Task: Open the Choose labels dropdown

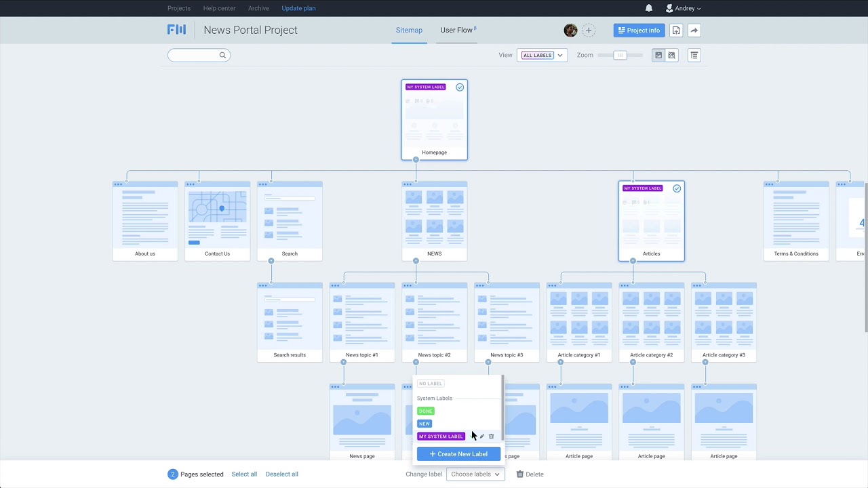Action: point(475,474)
